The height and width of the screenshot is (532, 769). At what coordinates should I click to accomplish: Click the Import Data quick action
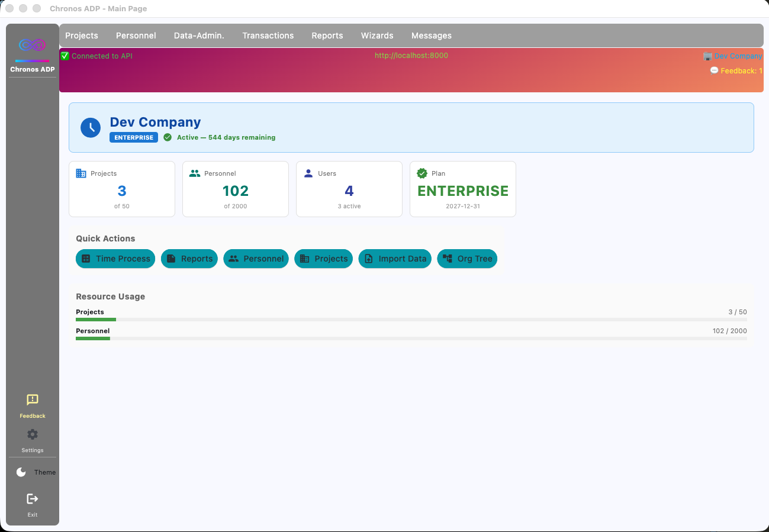(x=395, y=259)
